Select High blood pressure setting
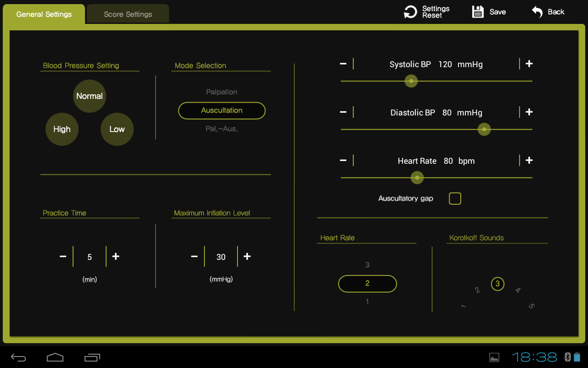The image size is (588, 368). 62,129
